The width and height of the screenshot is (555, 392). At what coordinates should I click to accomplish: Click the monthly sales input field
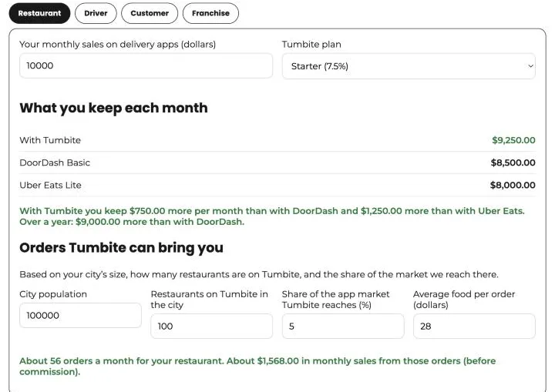tap(146, 65)
